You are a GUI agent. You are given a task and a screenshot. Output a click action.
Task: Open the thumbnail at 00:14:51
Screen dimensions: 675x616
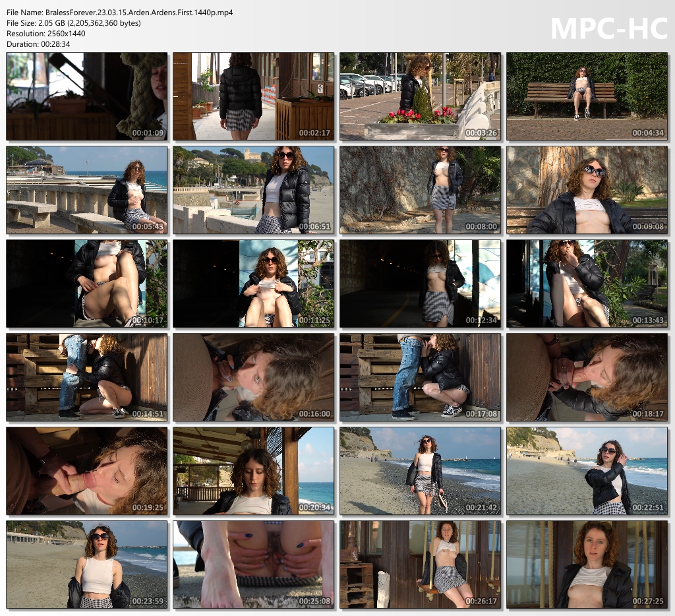point(87,377)
